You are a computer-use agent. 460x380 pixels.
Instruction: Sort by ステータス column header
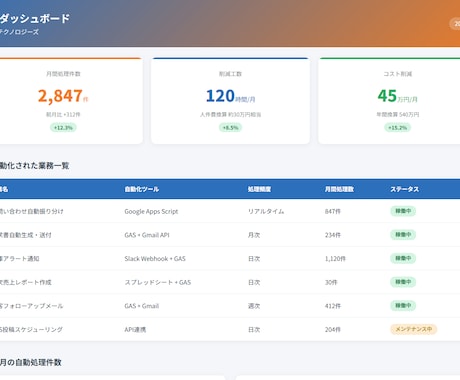tap(405, 189)
